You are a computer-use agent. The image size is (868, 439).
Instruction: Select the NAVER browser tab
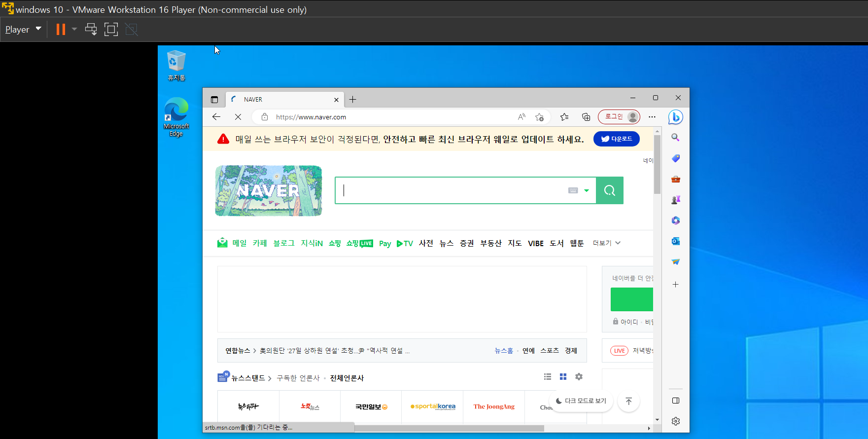tap(284, 100)
